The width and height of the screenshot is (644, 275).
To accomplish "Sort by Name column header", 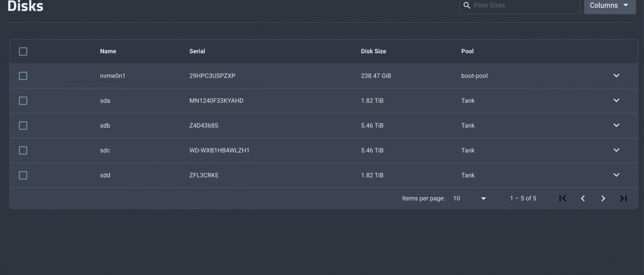I will [x=108, y=51].
